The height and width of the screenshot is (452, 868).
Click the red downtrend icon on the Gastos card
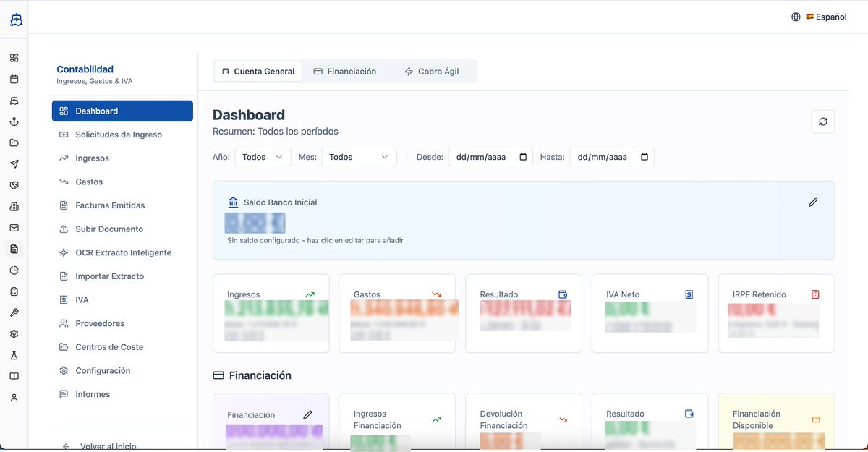[437, 294]
